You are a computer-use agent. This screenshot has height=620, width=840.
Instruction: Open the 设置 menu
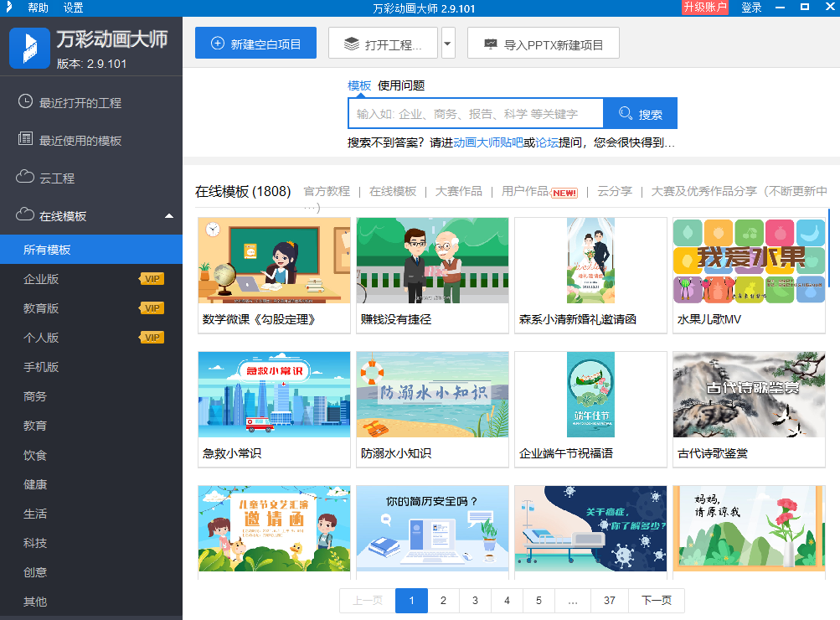tap(72, 8)
